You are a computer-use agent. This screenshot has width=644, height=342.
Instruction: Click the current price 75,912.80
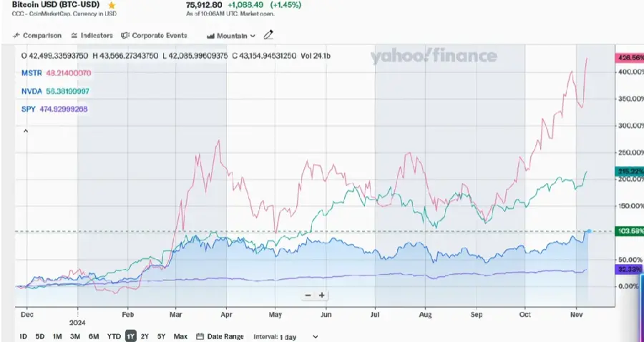(204, 5)
